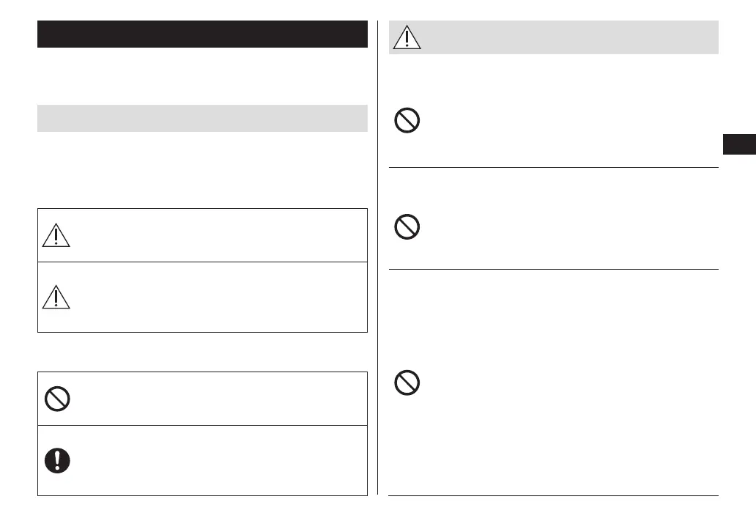
Task: Click second horizontal divider line in right column
Action: [553, 269]
